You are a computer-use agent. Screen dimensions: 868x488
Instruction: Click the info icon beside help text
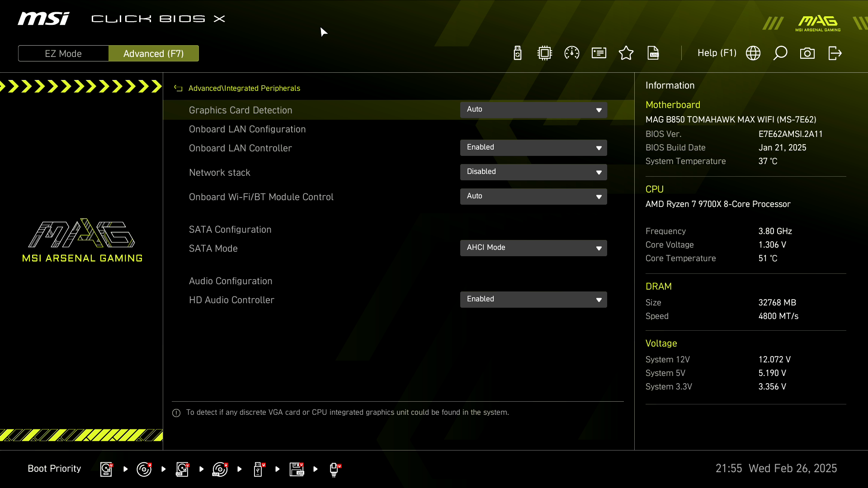click(x=176, y=413)
